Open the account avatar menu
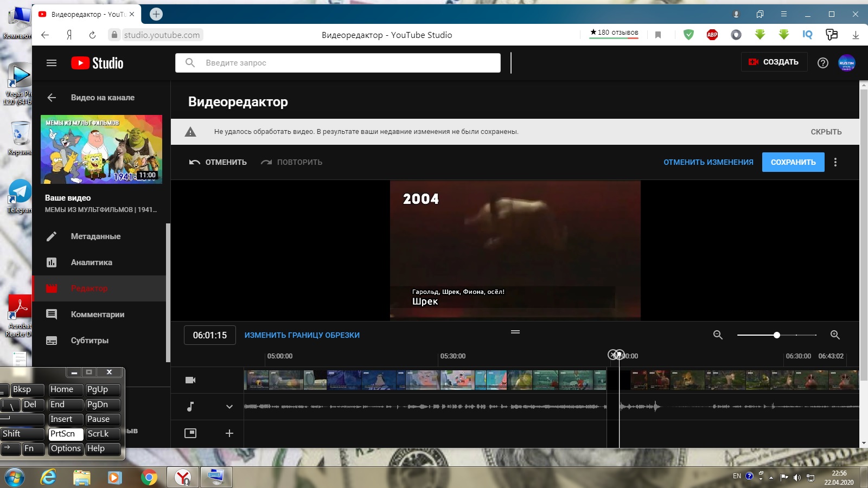 tap(847, 63)
